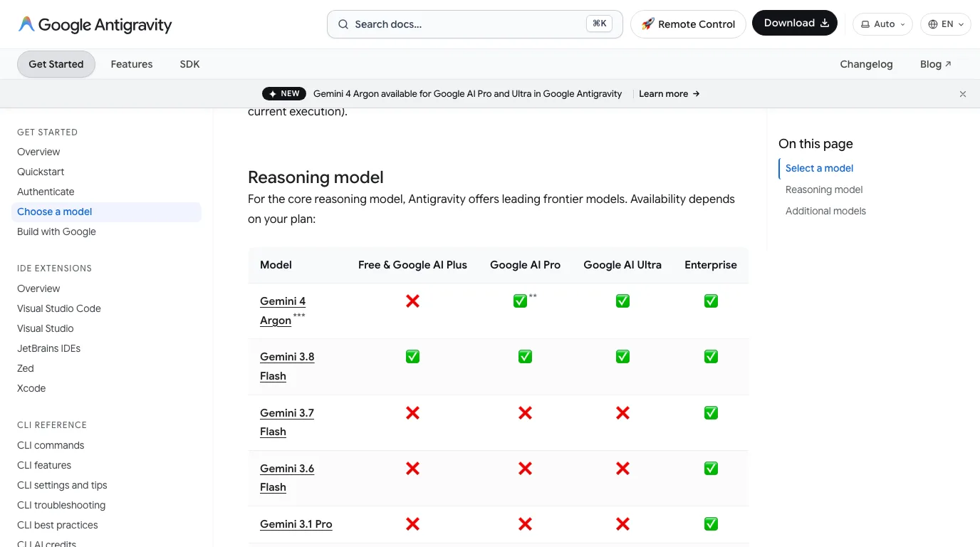Open Quickstart in the sidebar
The image size is (980, 547).
coord(41,172)
